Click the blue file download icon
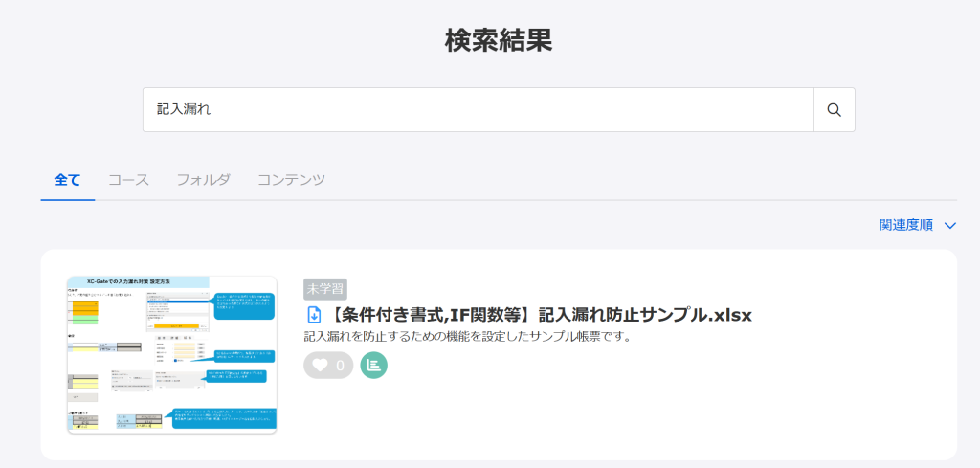The height and width of the screenshot is (468, 980). 313,315
